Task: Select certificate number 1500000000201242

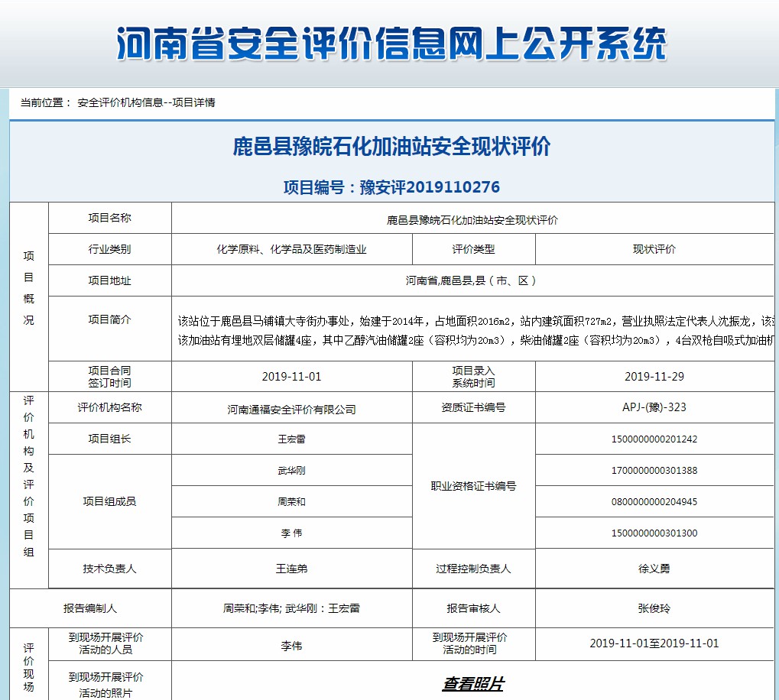Action: click(x=654, y=439)
